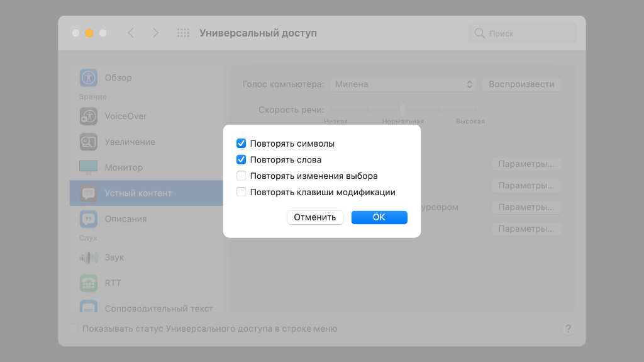Adjust the Скорость речи slider thumb
The width and height of the screenshot is (644, 362).
pos(403,110)
